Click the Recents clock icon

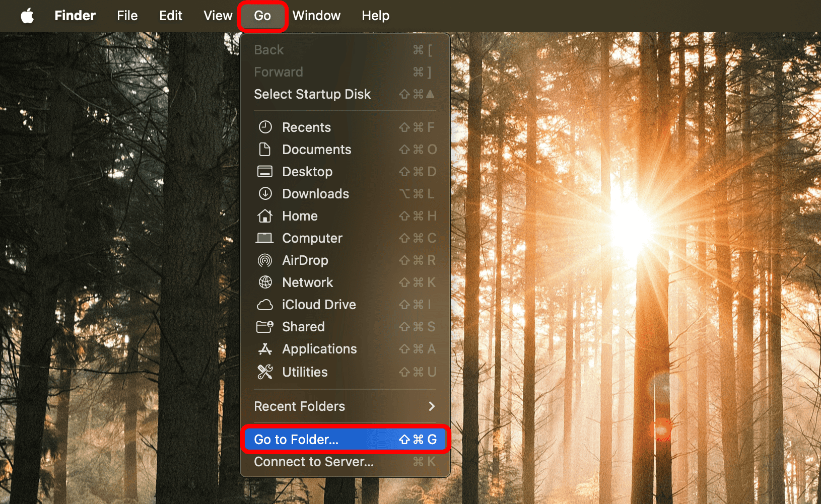(265, 127)
